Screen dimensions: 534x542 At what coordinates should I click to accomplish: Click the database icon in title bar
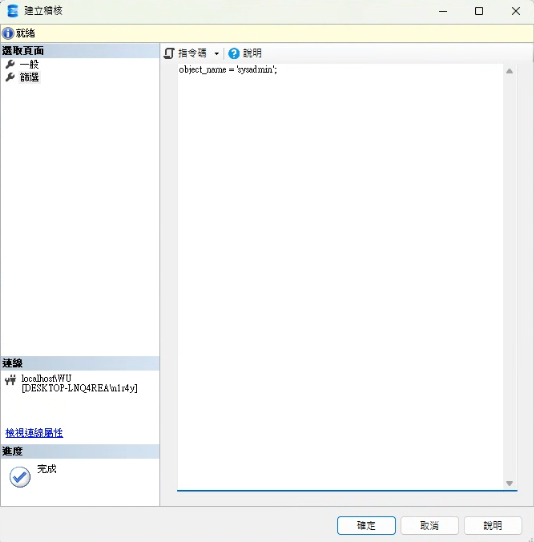(x=13, y=11)
